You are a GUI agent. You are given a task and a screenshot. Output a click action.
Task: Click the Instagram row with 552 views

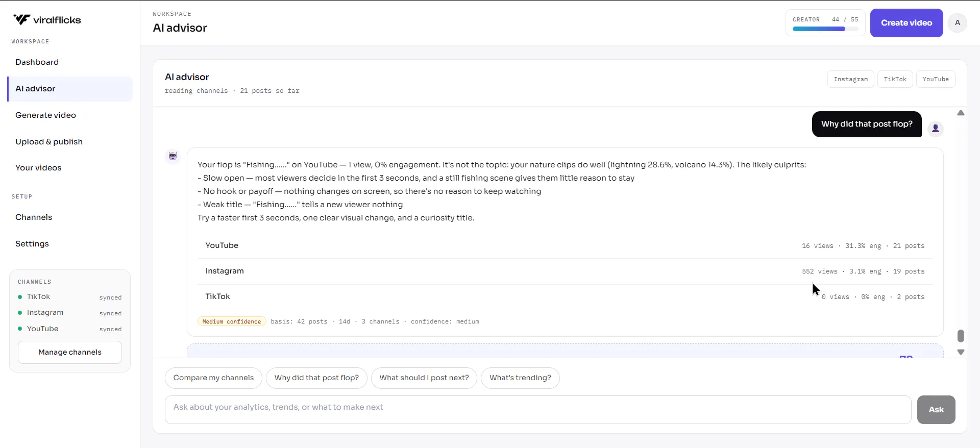click(565, 271)
